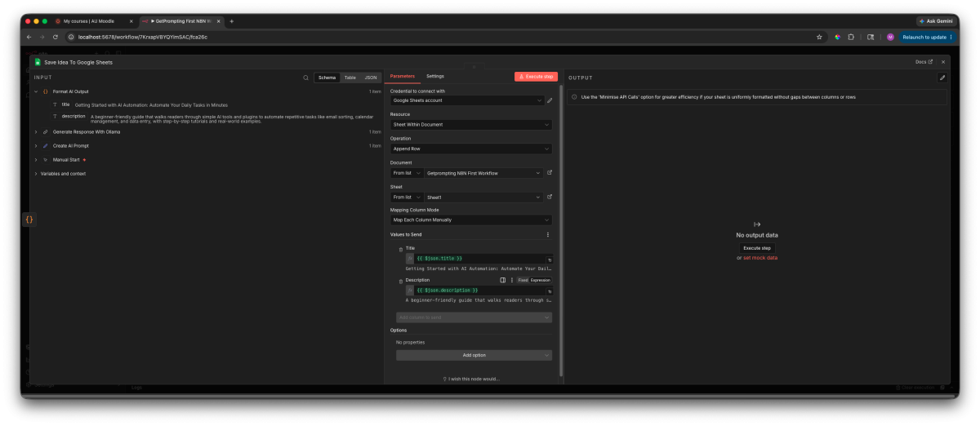Reload the browser page
The height and width of the screenshot is (426, 980).
tap(56, 37)
